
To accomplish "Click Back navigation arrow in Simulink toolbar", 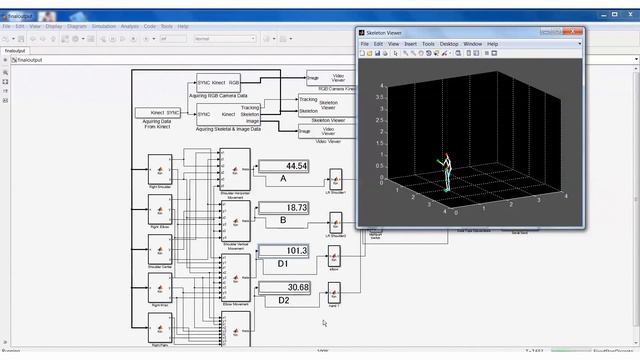I will pos(33,39).
